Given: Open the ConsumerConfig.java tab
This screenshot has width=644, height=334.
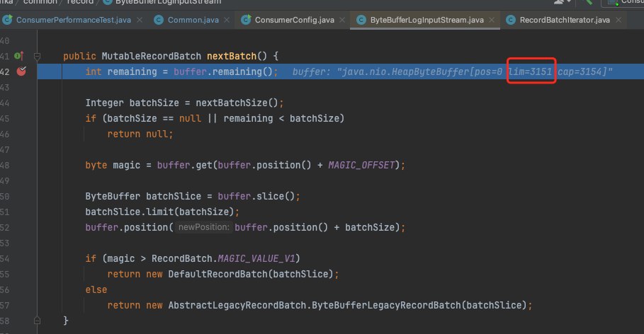Looking at the screenshot, I should coord(294,20).
